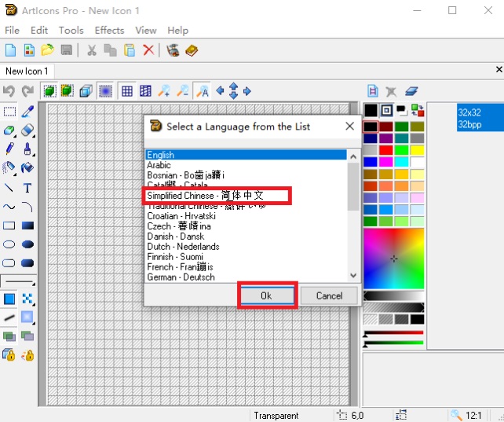The height and width of the screenshot is (422, 504).
Task: Confirm language with the Ok button
Action: click(267, 295)
